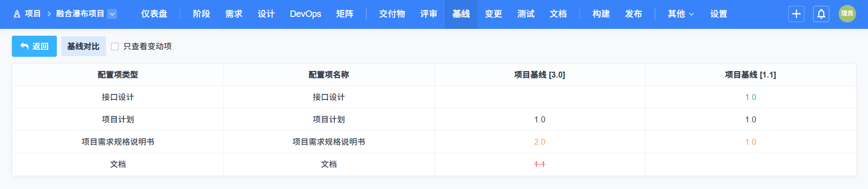Open the 需求 menu item

pos(234,14)
